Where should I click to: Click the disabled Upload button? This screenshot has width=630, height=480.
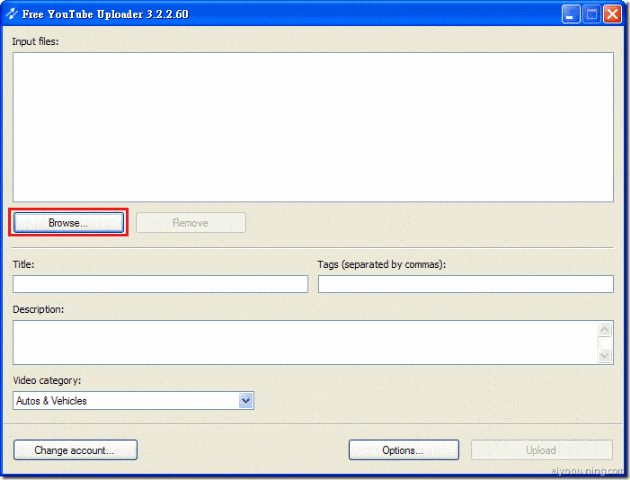tap(542, 450)
